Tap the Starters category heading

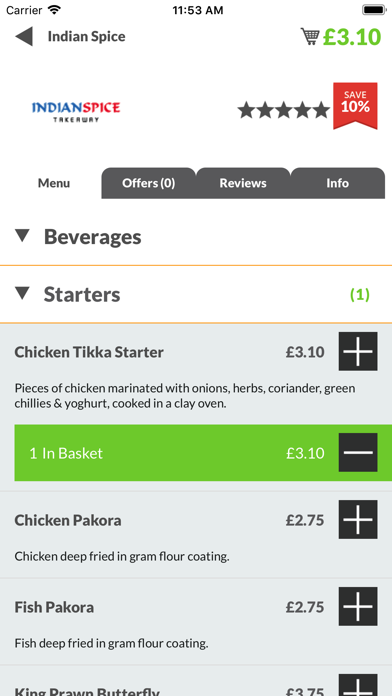pyautogui.click(x=82, y=294)
